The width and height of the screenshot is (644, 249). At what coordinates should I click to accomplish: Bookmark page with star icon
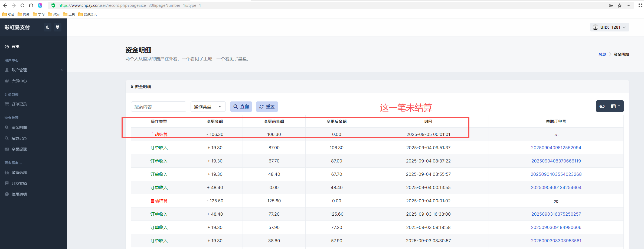(x=620, y=5)
